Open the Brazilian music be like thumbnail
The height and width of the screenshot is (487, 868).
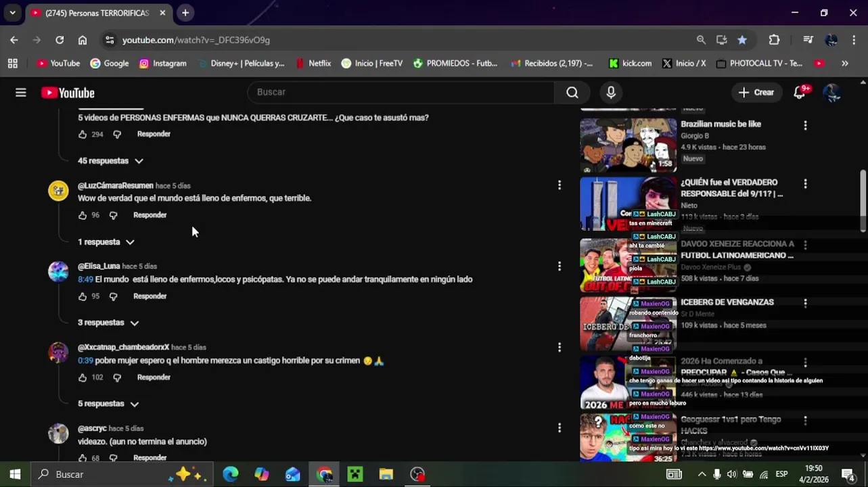628,145
